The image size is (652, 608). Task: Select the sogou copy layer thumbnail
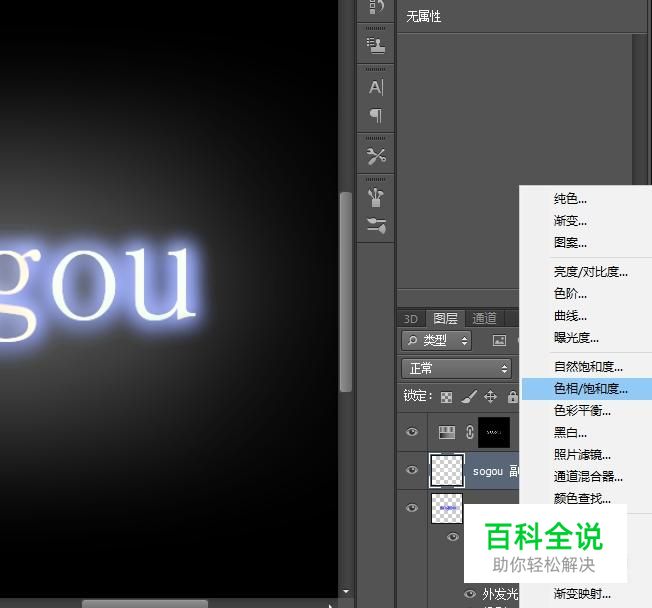tap(447, 470)
